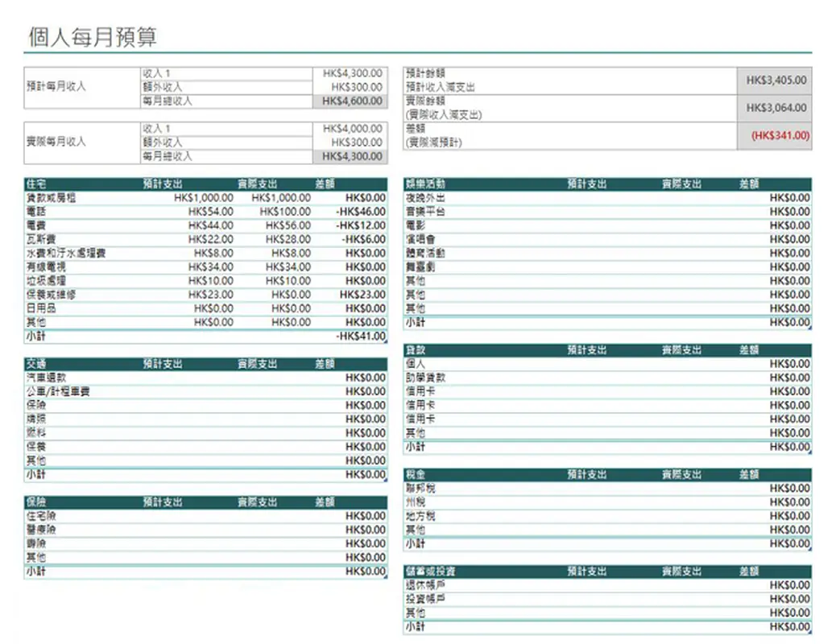
Task: Select the 壽險 row label
Action: (x=36, y=543)
